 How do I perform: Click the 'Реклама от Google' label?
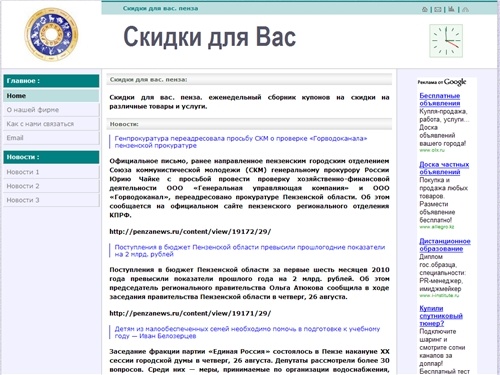pos(442,82)
